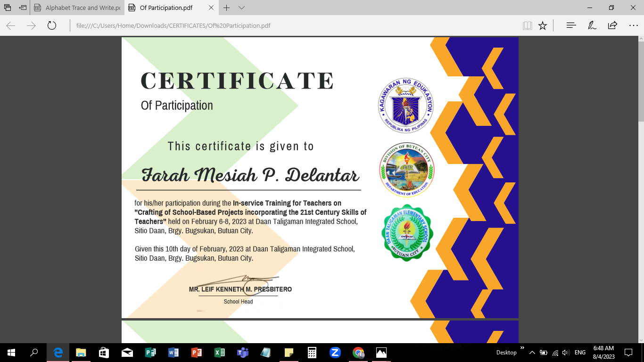Expand the tab previews chevron
The height and width of the screenshot is (362, 644).
point(241,8)
